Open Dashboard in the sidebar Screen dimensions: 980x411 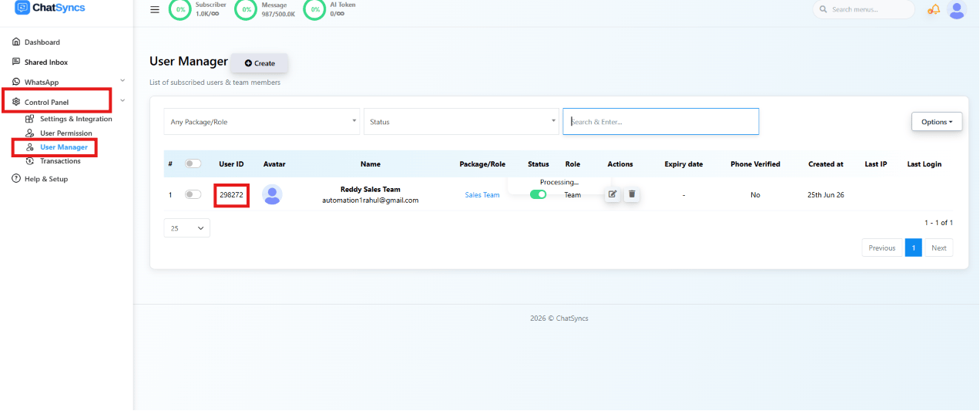click(42, 42)
